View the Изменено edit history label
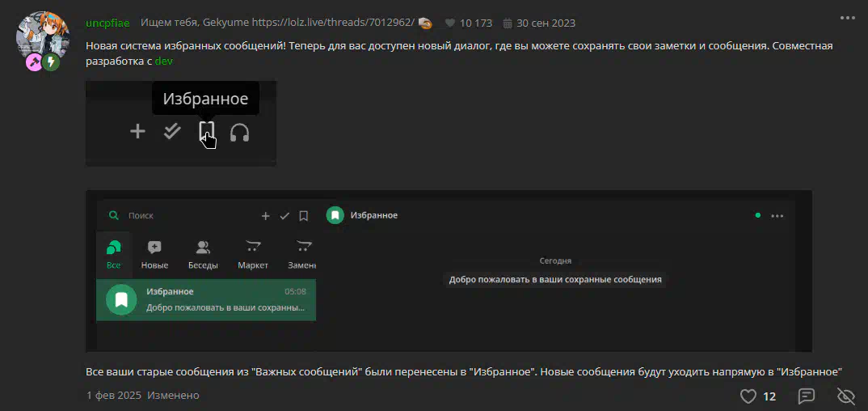868x411 pixels. [x=173, y=396]
